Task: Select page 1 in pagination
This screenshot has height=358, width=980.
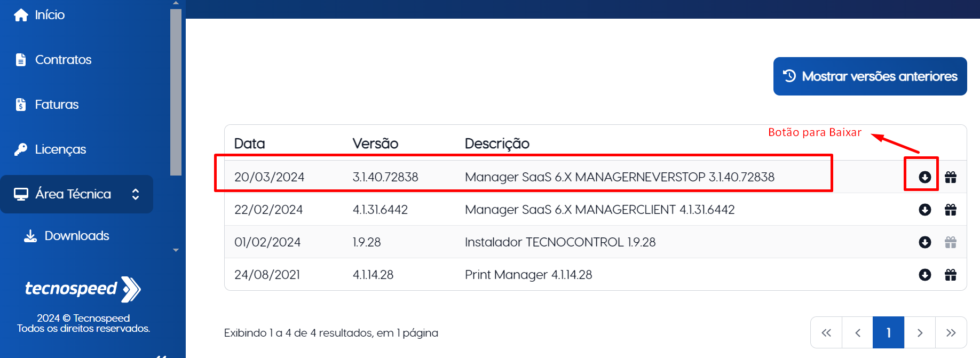Action: pos(888,332)
